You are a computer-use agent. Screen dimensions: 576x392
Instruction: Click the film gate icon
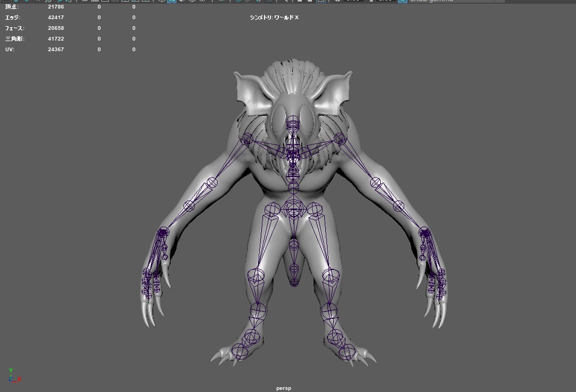pos(96,2)
